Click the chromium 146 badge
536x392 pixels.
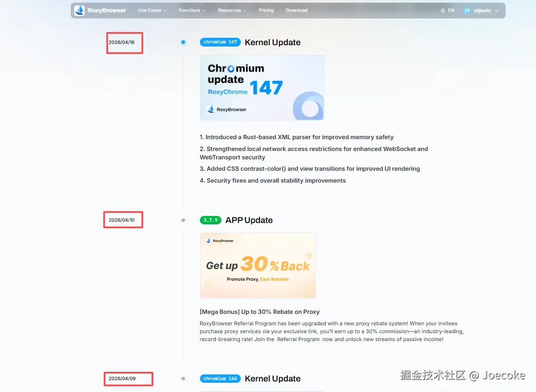click(x=220, y=378)
